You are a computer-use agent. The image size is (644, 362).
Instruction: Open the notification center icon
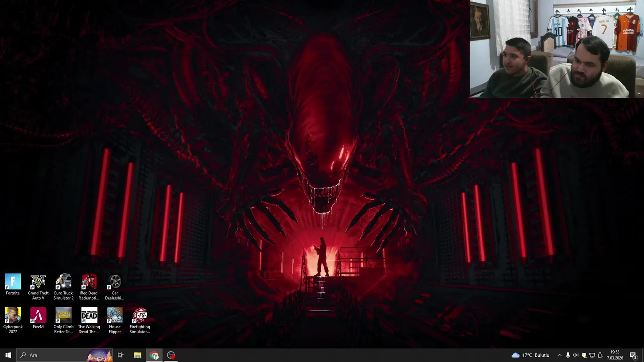pos(633,355)
